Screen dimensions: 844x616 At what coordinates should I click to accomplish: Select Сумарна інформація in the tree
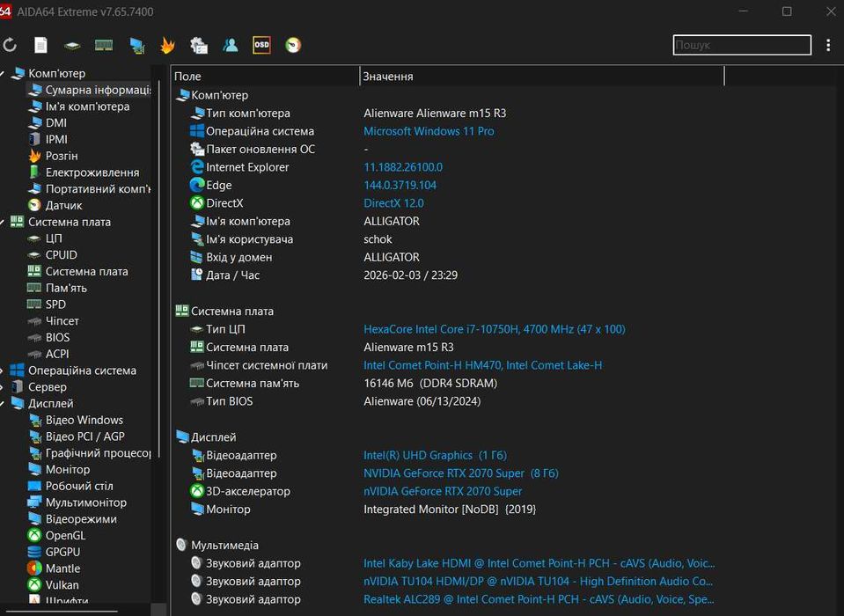(x=89, y=90)
